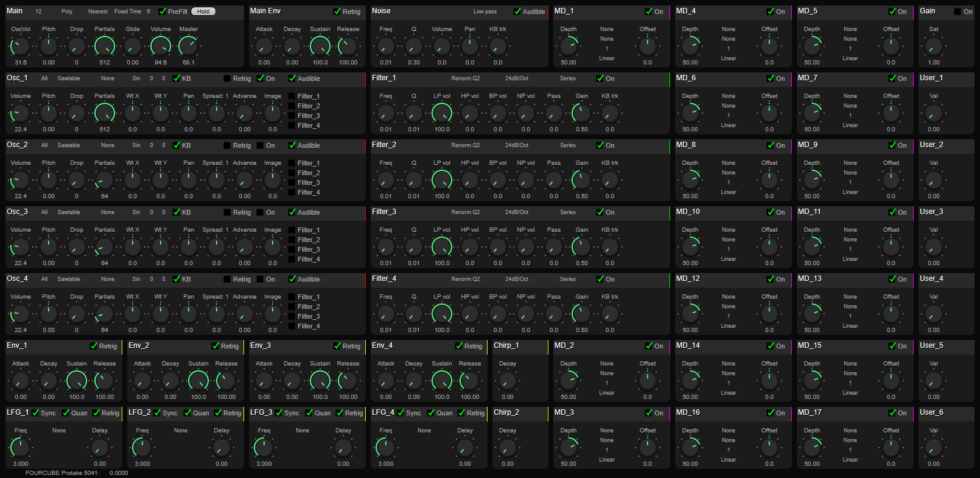980x478 pixels.
Task: Click the Filter_4 KB trk knob
Action: click(x=610, y=313)
